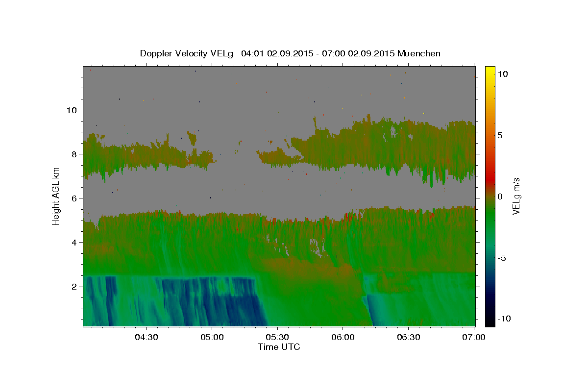Click the '06:30' time tick label
The image size is (588, 392).
click(x=409, y=337)
